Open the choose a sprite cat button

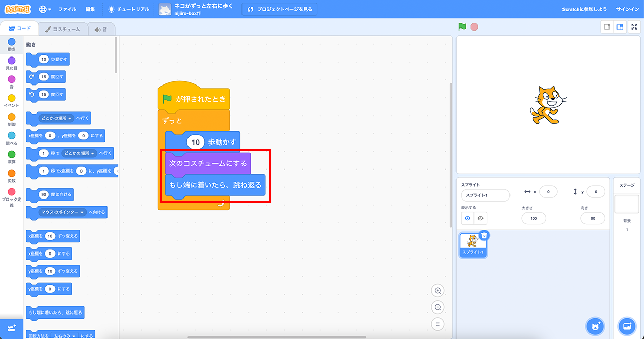(x=595, y=326)
